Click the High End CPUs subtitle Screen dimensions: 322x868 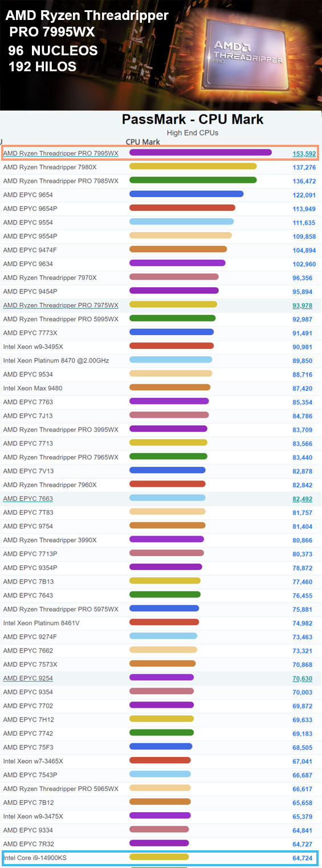[193, 133]
